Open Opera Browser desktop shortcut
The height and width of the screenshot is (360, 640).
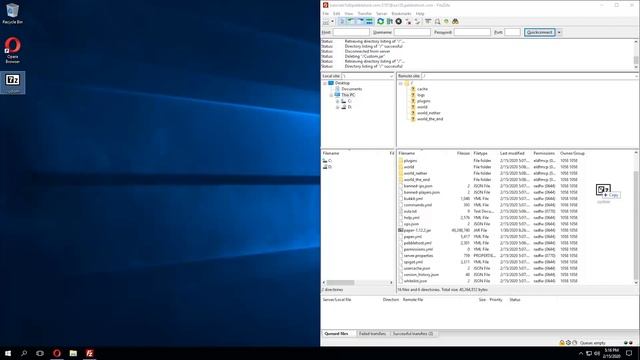click(13, 50)
